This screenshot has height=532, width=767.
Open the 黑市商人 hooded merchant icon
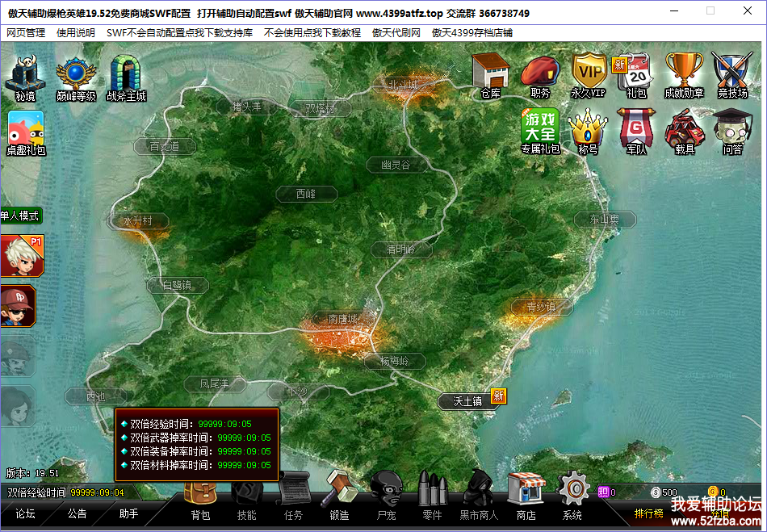pyautogui.click(x=479, y=499)
